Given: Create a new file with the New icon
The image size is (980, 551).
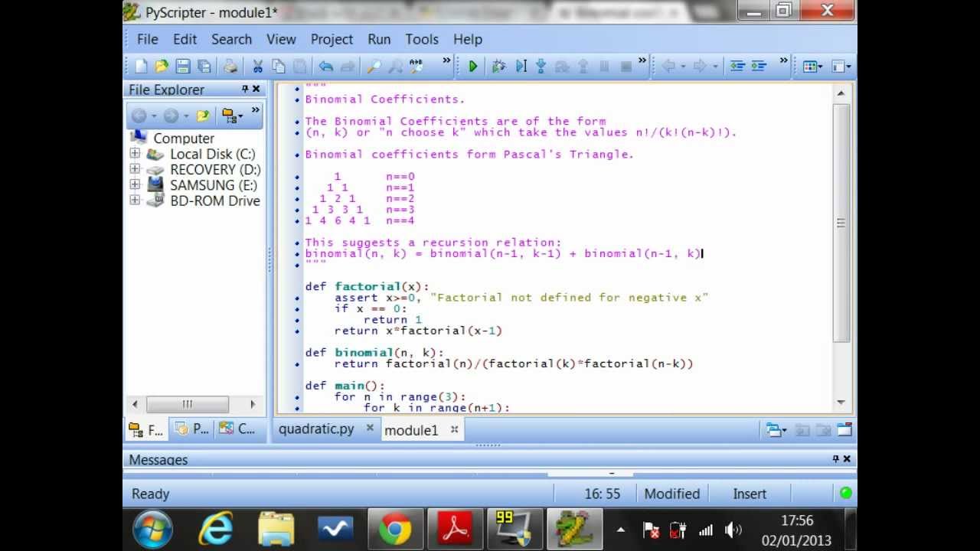Looking at the screenshot, I should [140, 67].
